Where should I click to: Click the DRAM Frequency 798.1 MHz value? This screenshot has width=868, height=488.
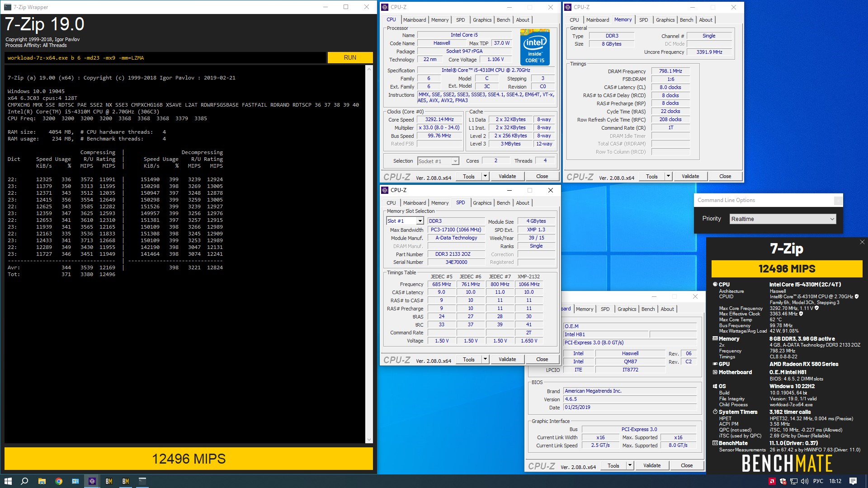(x=670, y=71)
